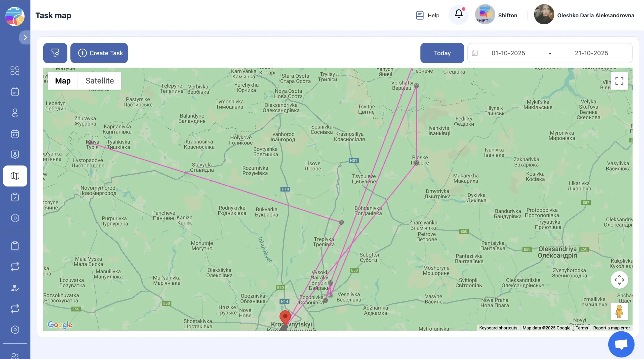
Task: Open the live chat bubble
Action: point(621,344)
